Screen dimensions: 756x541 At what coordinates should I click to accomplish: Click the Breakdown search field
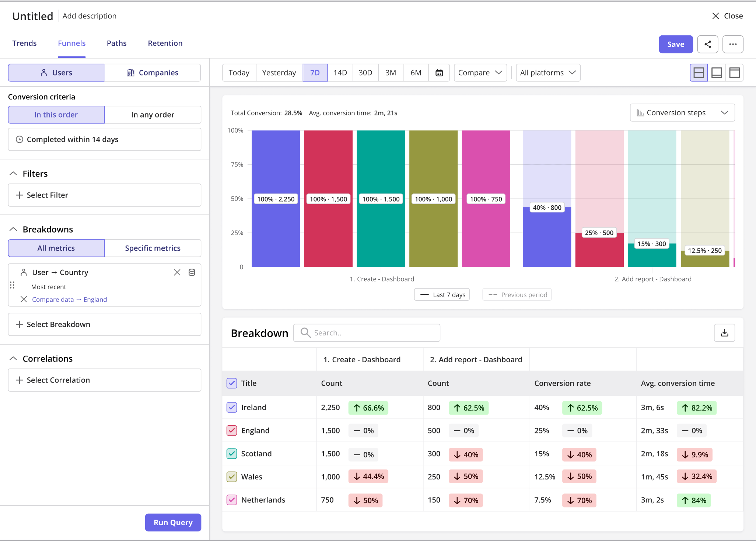pyautogui.click(x=367, y=333)
